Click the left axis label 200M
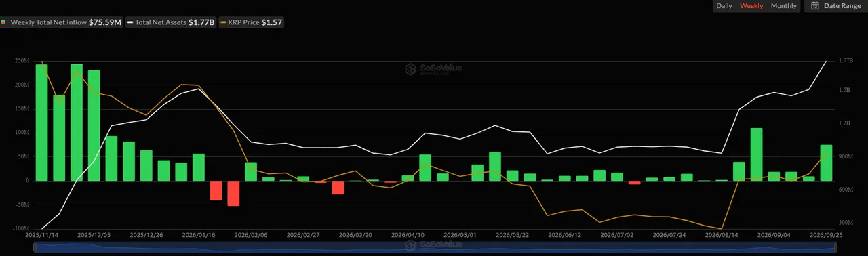 22,85
